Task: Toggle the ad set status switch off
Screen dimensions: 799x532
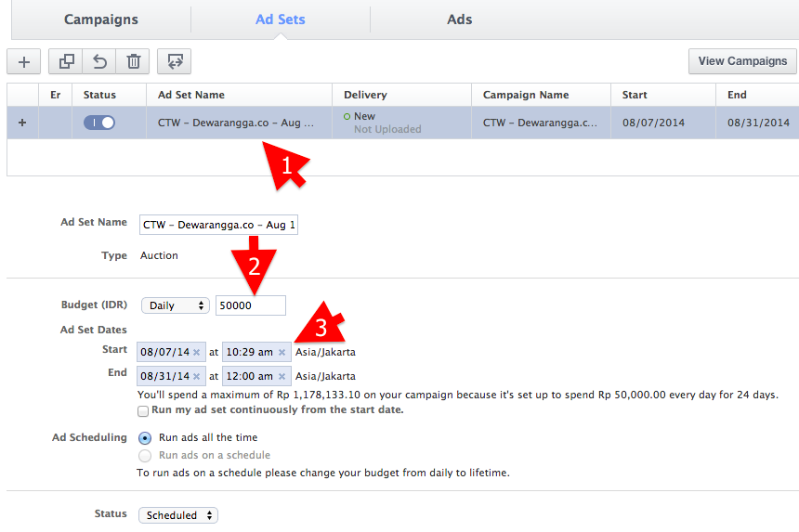Action: (x=99, y=123)
